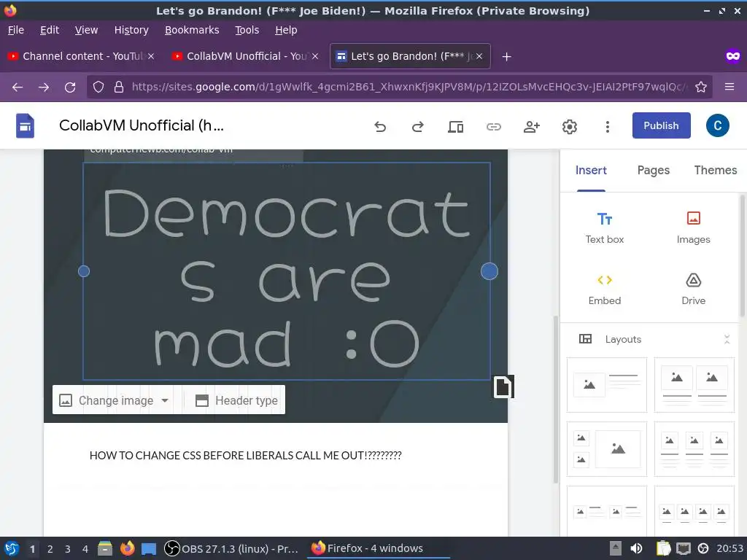
Task: Click the header's left resize handle
Action: coord(84,271)
